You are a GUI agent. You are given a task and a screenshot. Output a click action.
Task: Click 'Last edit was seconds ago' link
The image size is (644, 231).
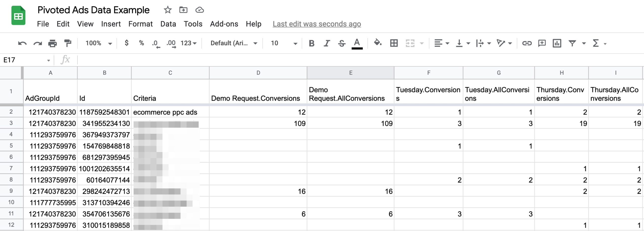pos(317,24)
